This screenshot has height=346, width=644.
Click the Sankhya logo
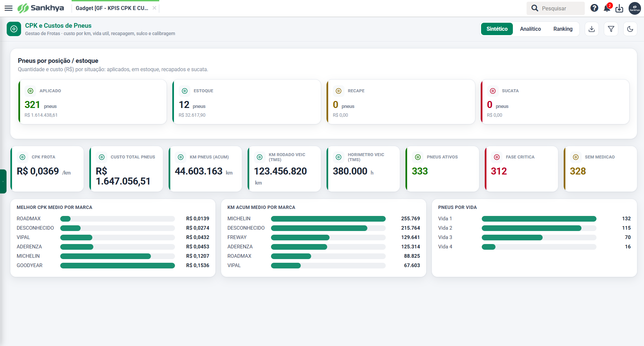[40, 8]
